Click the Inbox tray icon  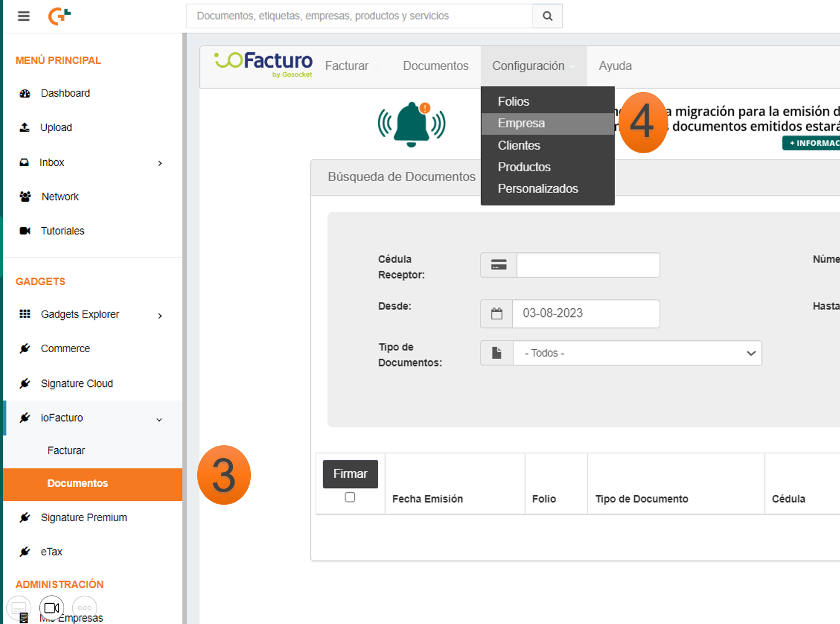[24, 163]
